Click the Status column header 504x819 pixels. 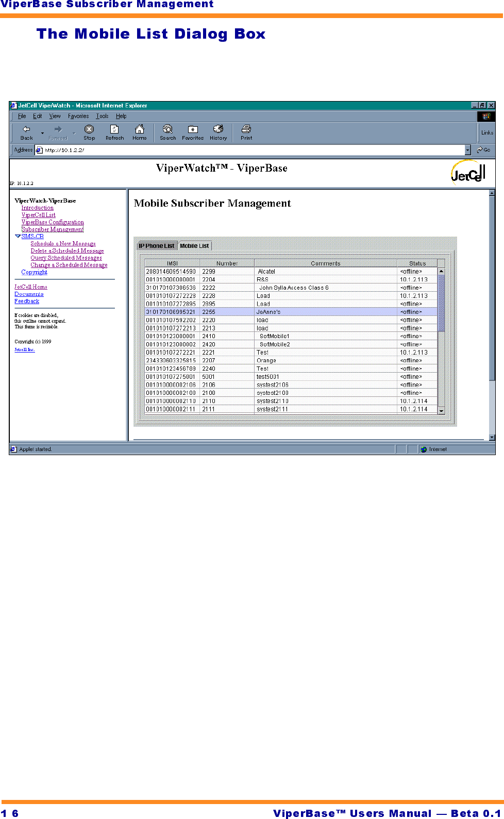click(417, 263)
